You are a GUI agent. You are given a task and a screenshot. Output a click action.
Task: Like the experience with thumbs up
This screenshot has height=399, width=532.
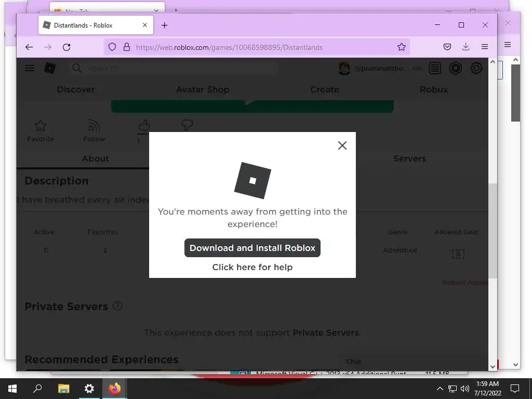point(144,126)
